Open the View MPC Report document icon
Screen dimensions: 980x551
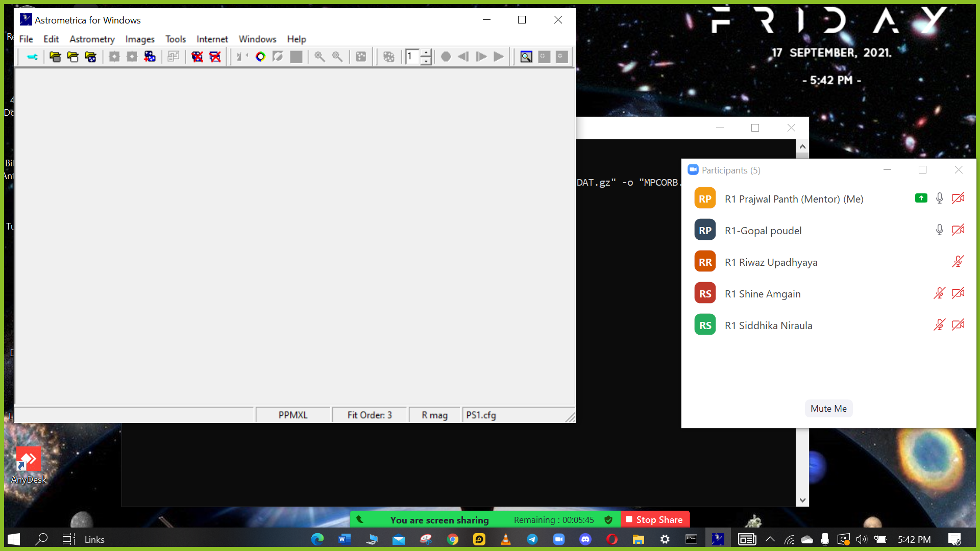point(174,57)
